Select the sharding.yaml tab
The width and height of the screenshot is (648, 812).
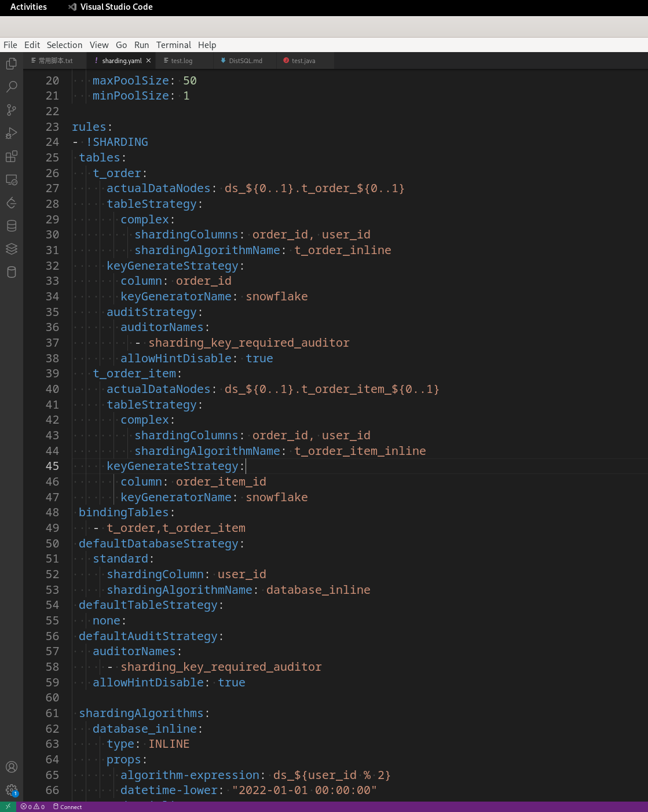[x=122, y=61]
